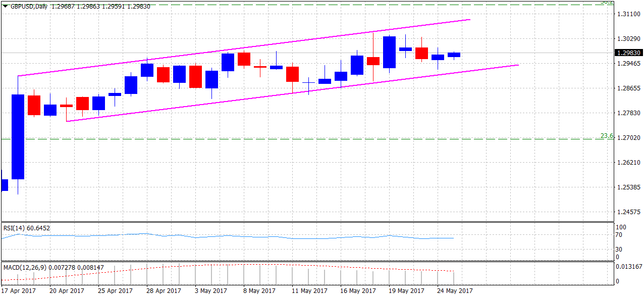Click the 100 level on RSI scale
This screenshot has height=297, width=644.
click(x=621, y=227)
